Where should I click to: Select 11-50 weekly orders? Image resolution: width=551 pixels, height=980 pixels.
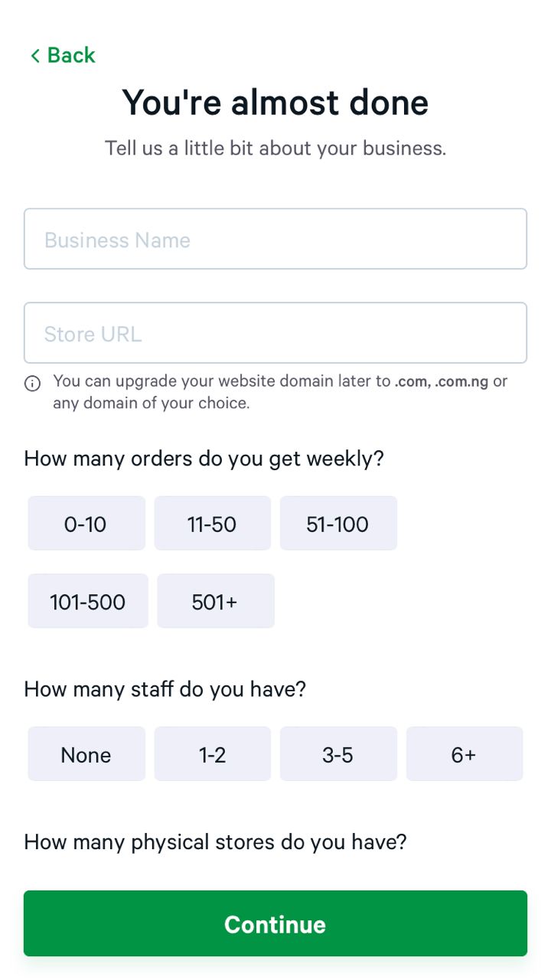[213, 524]
